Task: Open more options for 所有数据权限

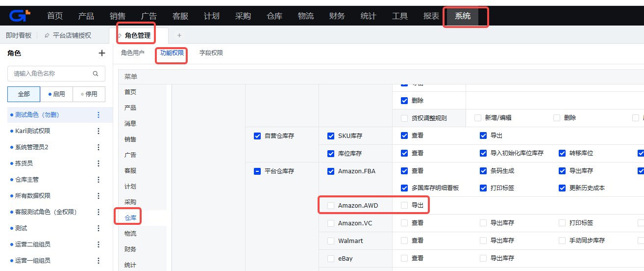Action: coord(98,196)
